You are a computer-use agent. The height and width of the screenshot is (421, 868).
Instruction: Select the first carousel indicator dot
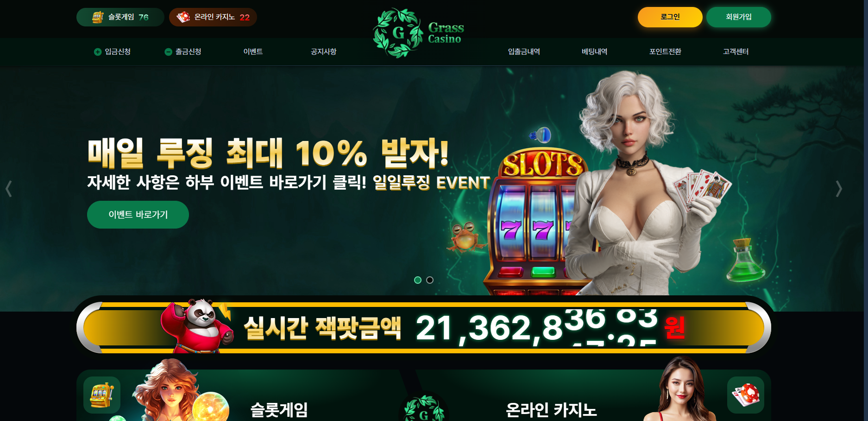(x=418, y=280)
